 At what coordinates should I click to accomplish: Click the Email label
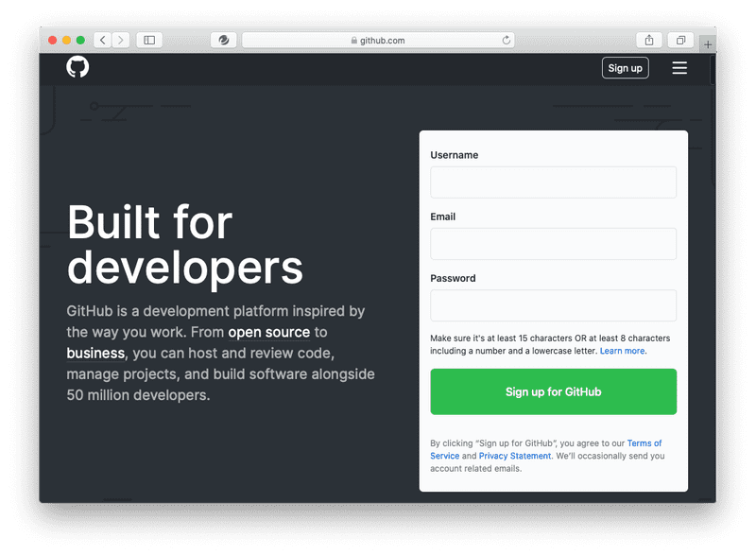point(442,217)
